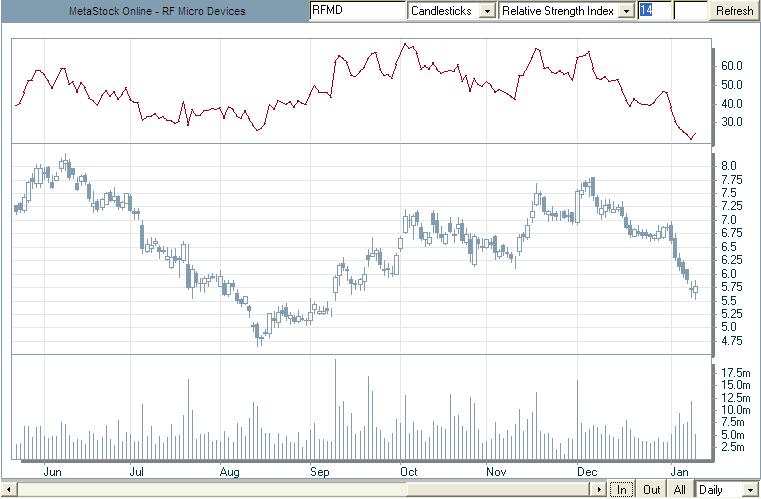Click the empty second parameter field

tap(690, 10)
